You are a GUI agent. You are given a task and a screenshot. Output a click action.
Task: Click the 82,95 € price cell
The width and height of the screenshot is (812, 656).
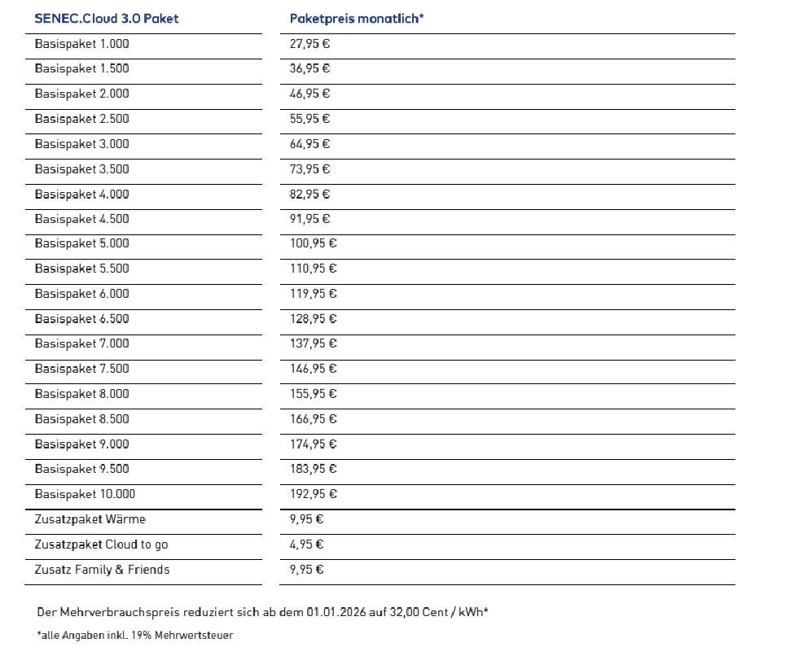pyautogui.click(x=309, y=194)
